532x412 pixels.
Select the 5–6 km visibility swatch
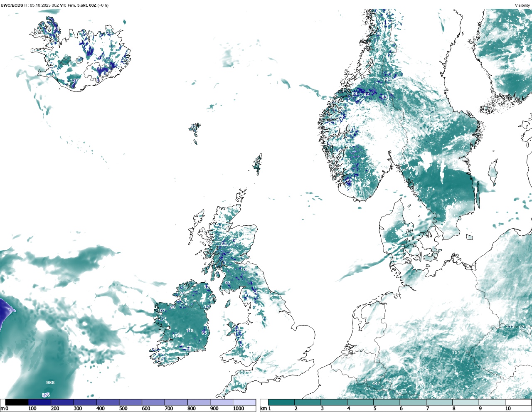coord(387,402)
